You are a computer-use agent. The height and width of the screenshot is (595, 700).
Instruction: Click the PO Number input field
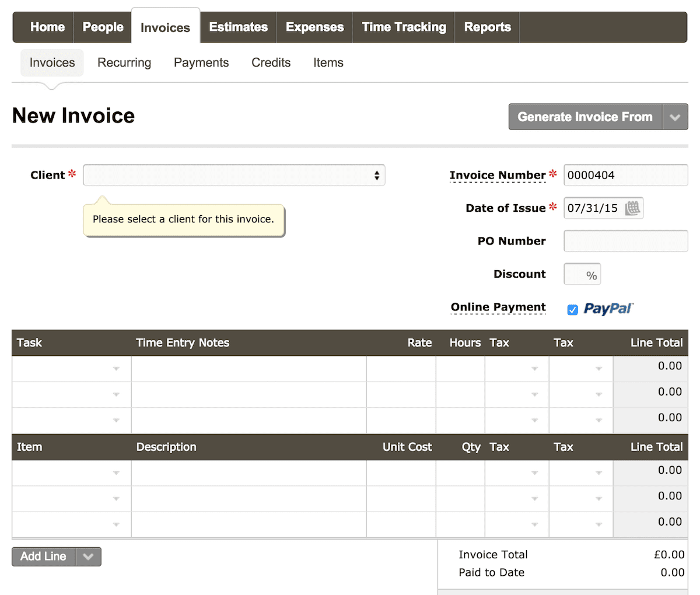(625, 241)
